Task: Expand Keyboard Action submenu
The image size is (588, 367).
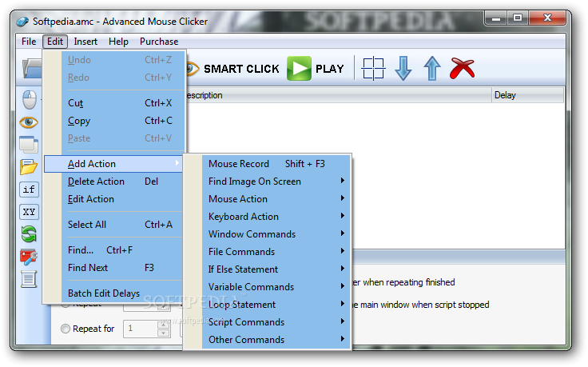Action: point(276,217)
